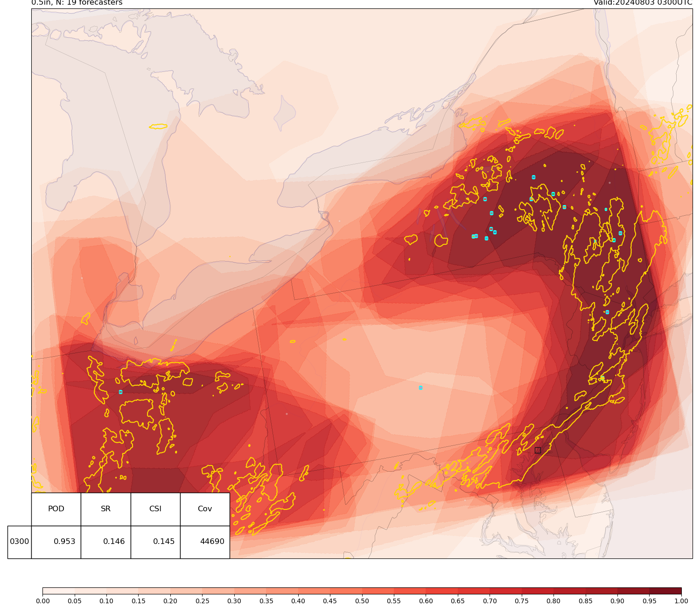700x607 pixels.
Task: Click the SR header cell in the table
Action: (106, 509)
